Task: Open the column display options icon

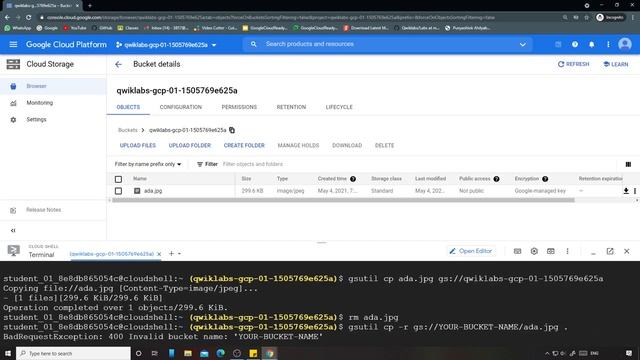Action: tap(628, 164)
